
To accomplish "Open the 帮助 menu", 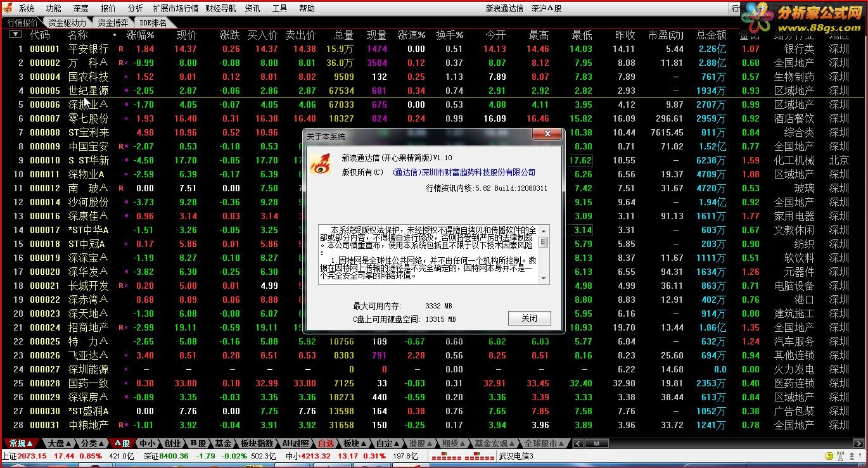I will pyautogui.click(x=307, y=9).
